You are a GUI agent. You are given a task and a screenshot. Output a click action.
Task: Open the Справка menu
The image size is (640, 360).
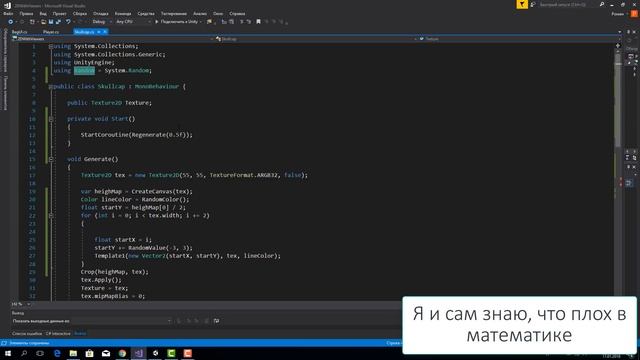(237, 13)
